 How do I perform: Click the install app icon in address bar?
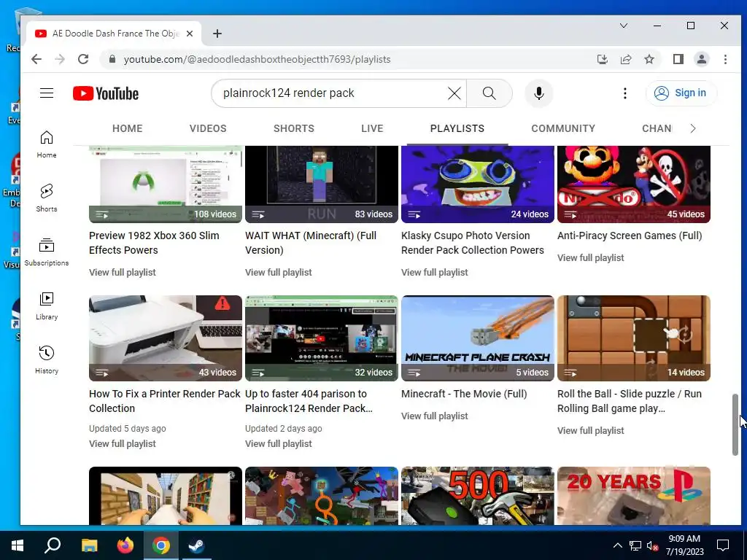pyautogui.click(x=602, y=59)
